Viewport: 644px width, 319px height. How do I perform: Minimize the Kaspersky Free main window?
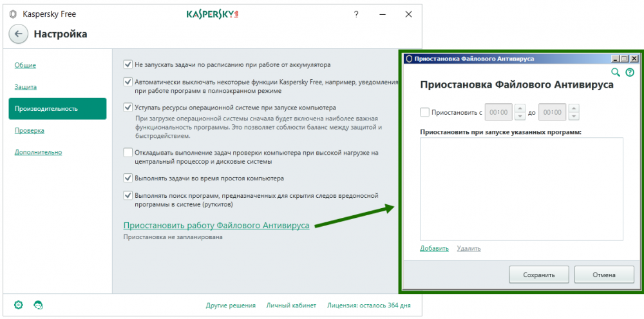pos(383,14)
